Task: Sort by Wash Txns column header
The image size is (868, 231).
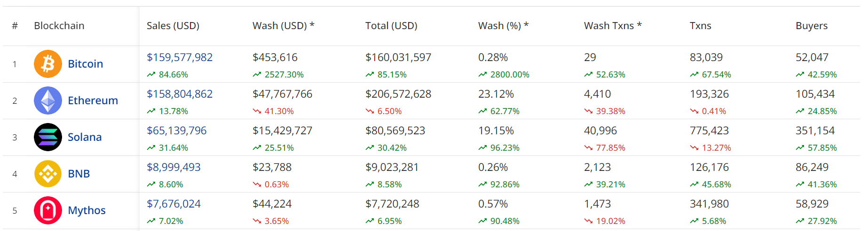Action: point(613,26)
